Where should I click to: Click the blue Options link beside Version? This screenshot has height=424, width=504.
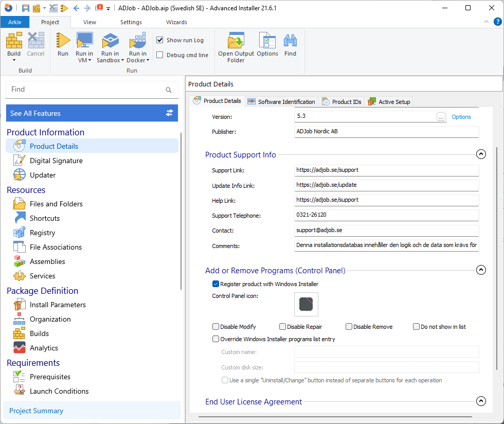461,117
